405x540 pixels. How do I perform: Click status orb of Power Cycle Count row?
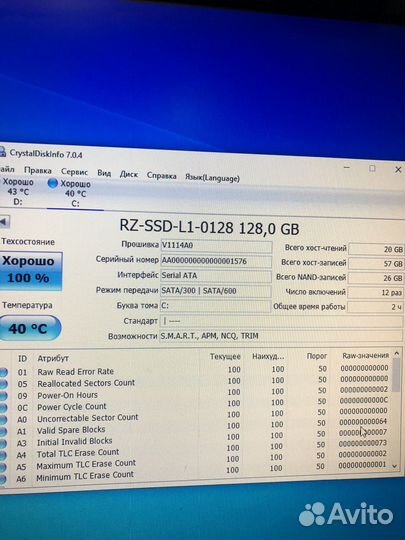3,408
